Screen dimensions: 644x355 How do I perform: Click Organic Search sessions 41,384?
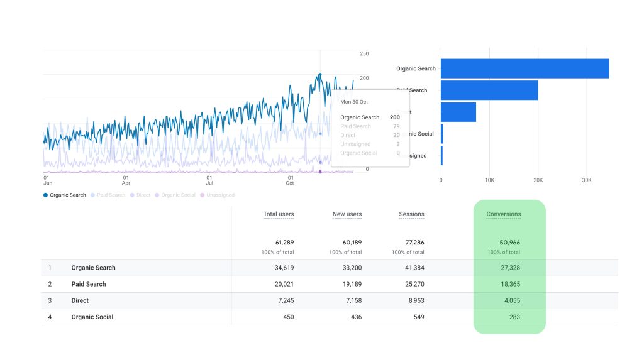[414, 268]
